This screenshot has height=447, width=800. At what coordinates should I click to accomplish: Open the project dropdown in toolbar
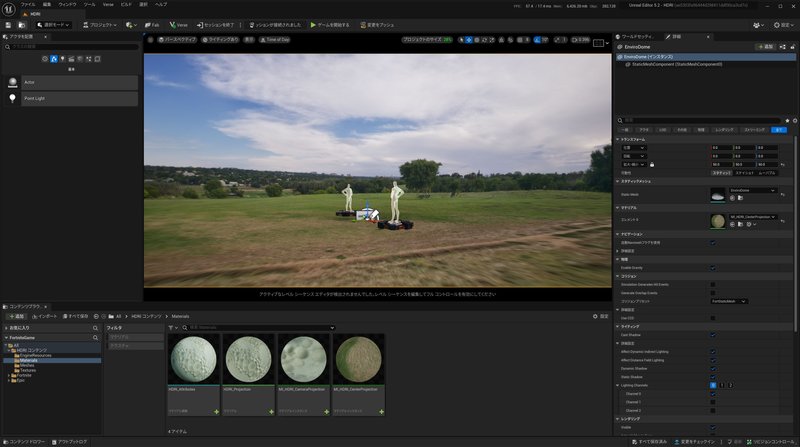point(98,24)
